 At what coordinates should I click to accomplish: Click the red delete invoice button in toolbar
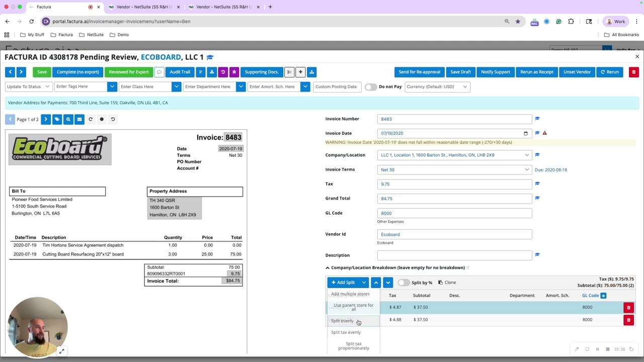(633, 72)
